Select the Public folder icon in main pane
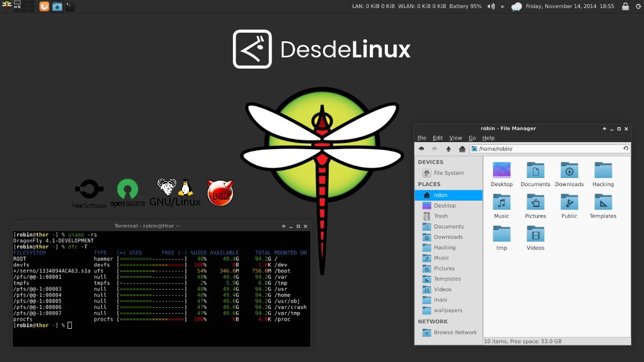Image resolution: width=644 pixels, height=362 pixels. coord(569,202)
